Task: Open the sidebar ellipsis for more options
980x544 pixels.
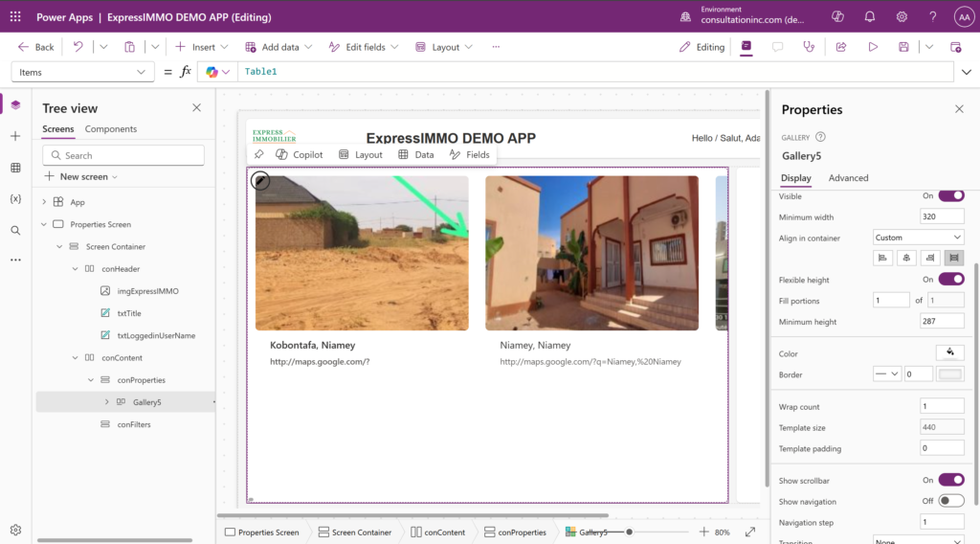Action: 15,260
